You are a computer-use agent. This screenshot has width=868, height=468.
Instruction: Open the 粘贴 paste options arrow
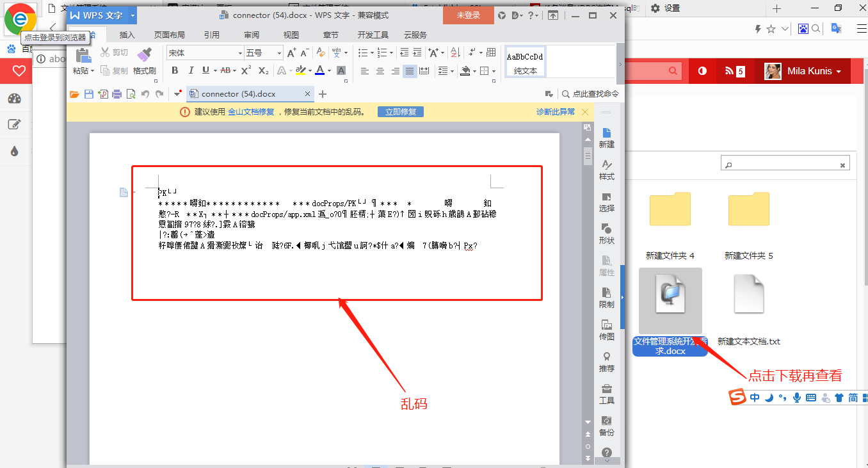tap(92, 70)
